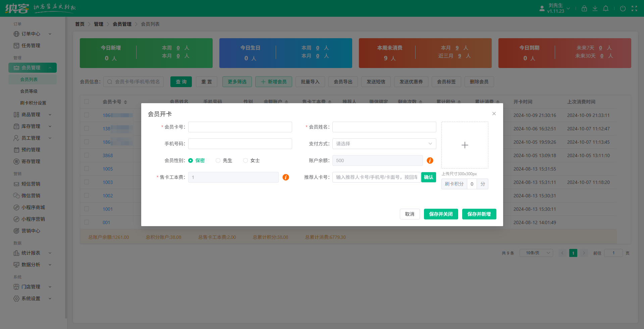Click 确认 next to referrer card field
This screenshot has height=329, width=644.
428,177
